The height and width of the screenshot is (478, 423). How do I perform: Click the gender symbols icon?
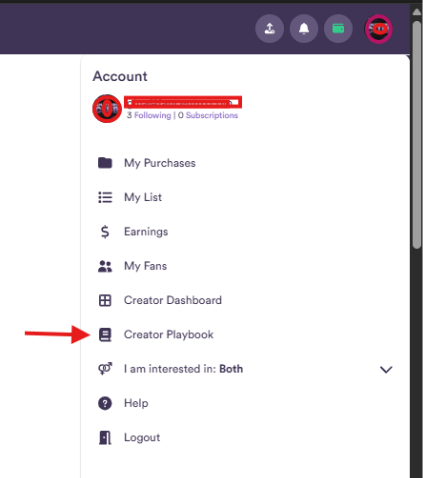coord(105,369)
